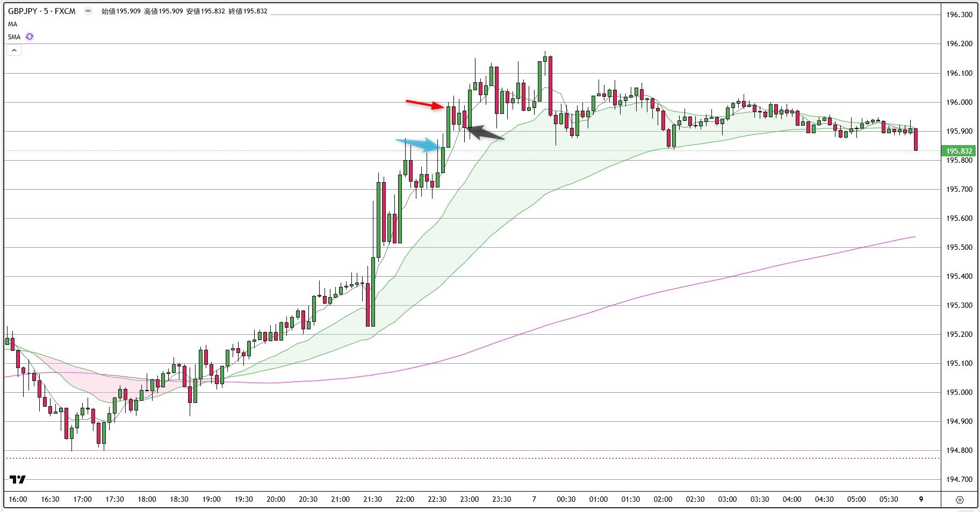Click the 03:30 time axis label
The height and width of the screenshot is (512, 980).
coord(759,499)
